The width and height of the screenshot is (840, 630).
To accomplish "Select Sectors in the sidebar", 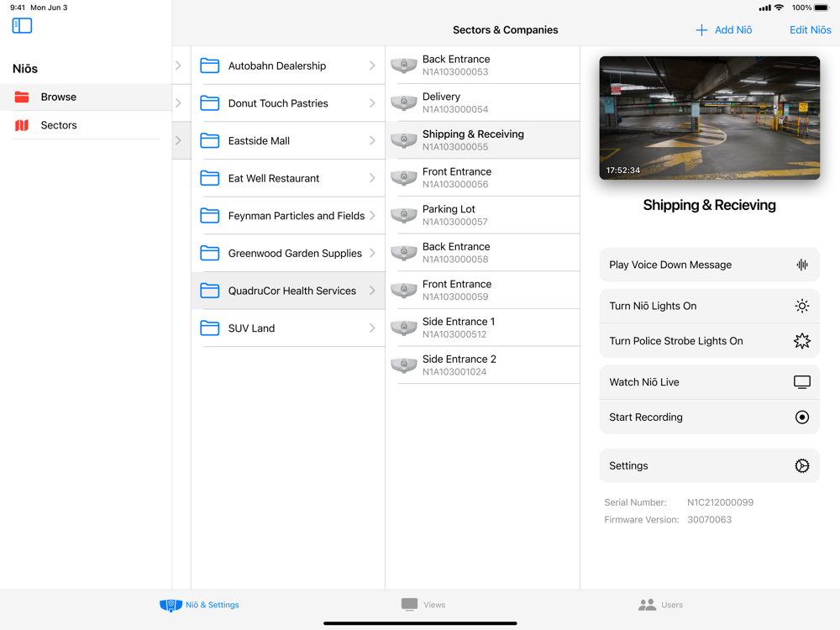I will click(86, 125).
